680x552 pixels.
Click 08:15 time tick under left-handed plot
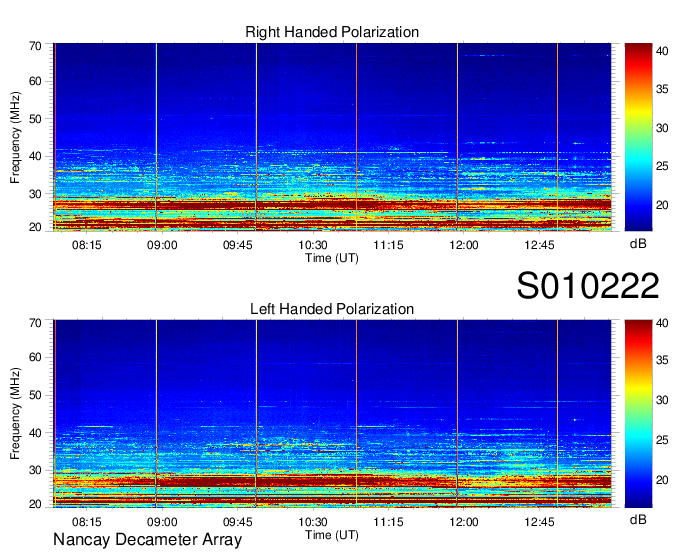[x=87, y=522]
